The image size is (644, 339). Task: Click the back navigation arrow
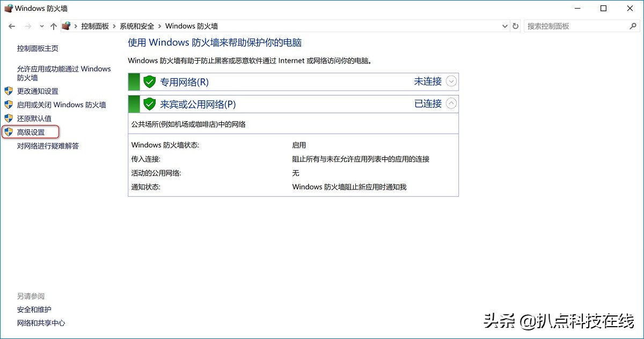click(x=12, y=26)
